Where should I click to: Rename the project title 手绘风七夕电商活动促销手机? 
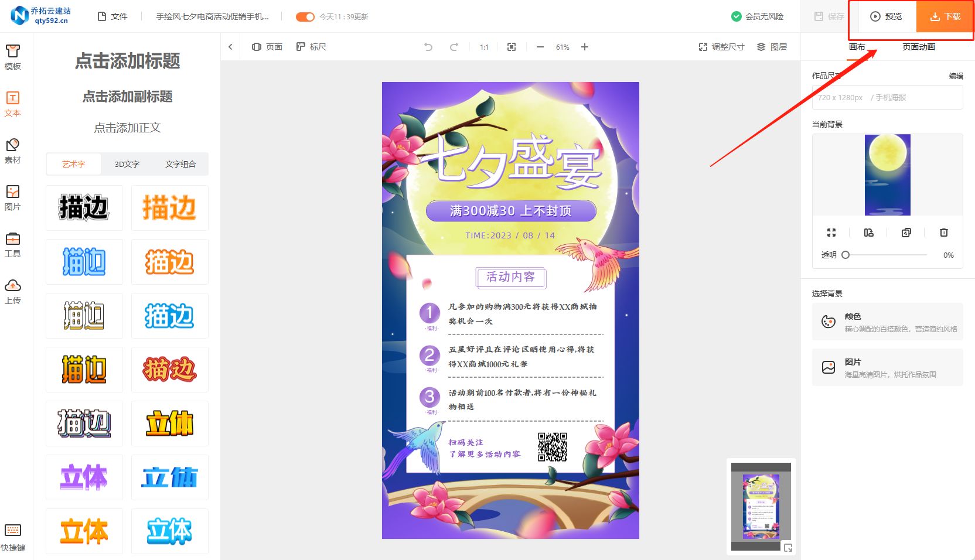click(213, 16)
